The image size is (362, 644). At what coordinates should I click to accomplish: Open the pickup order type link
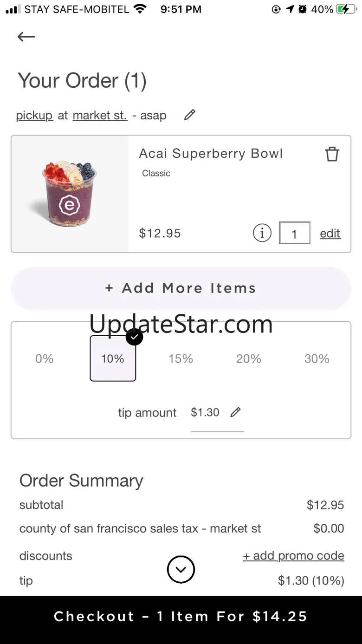[x=34, y=115]
